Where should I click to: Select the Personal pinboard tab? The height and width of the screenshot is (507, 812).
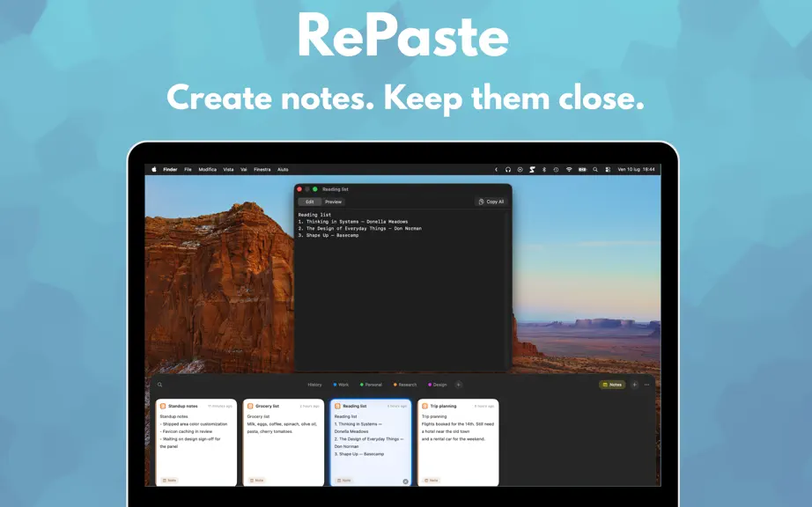[x=371, y=385]
